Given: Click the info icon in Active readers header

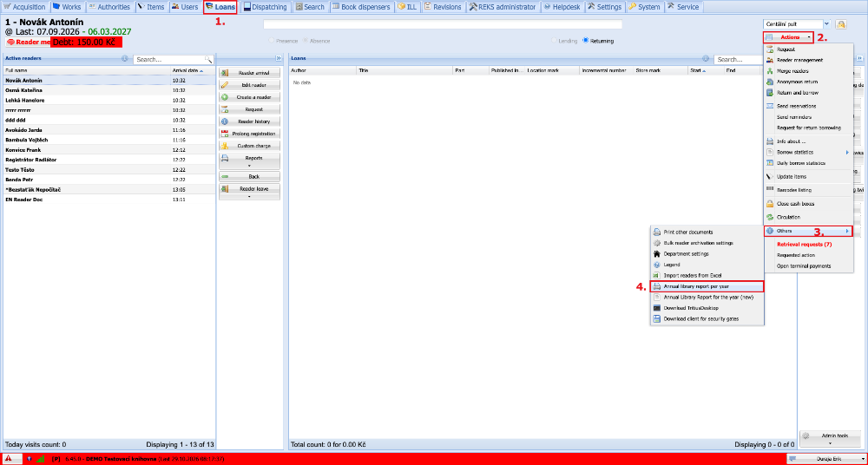Looking at the screenshot, I should [x=124, y=59].
